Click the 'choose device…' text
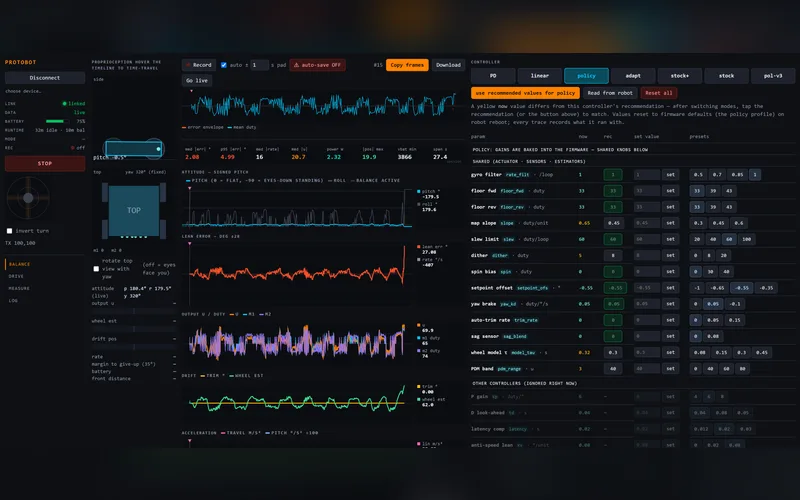Image resolution: width=800 pixels, height=500 pixels. click(x=23, y=91)
